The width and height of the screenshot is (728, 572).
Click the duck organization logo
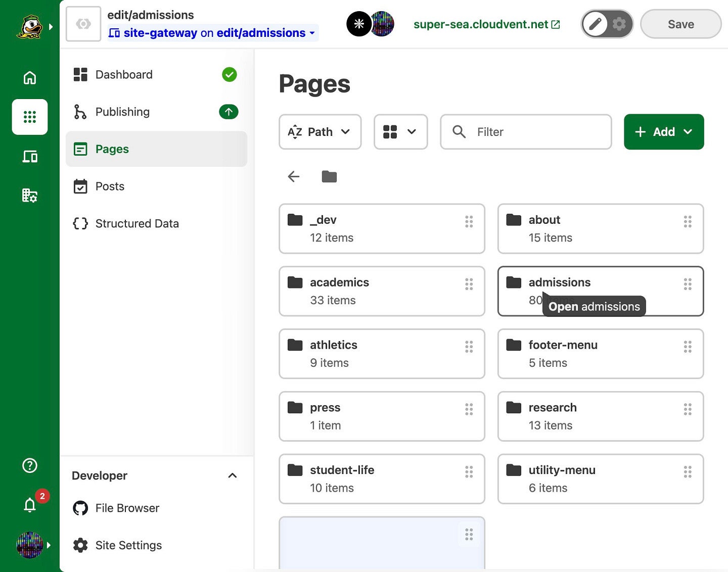(29, 27)
